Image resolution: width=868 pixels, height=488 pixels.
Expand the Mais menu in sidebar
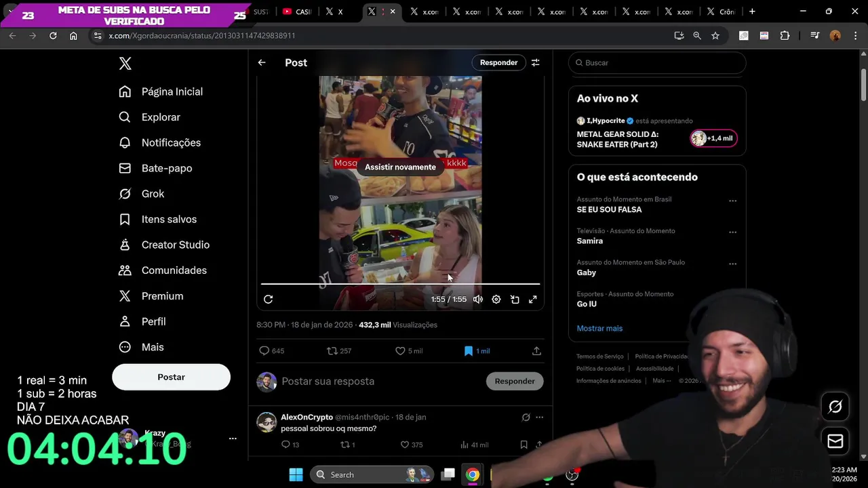click(142, 347)
